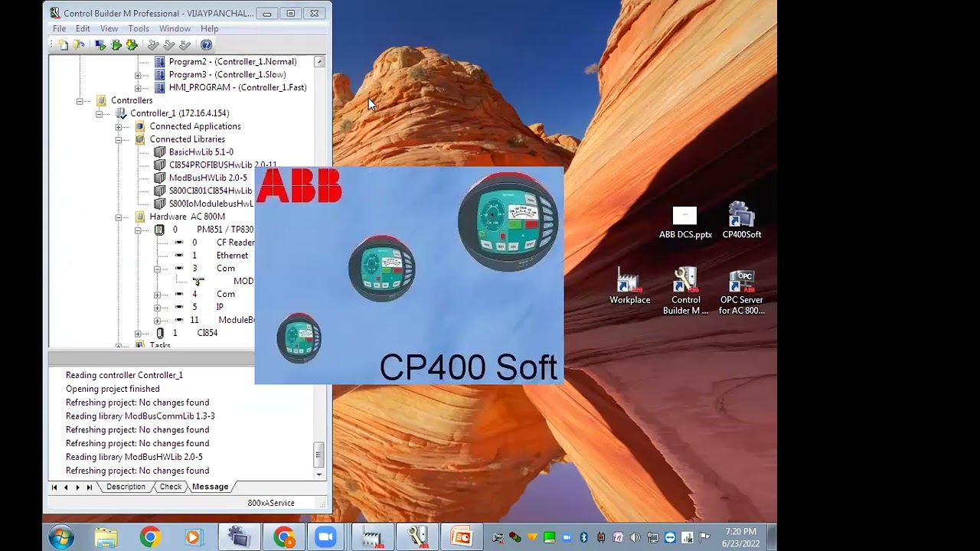This screenshot has height=551, width=980.
Task: Open the File menu
Action: pyautogui.click(x=59, y=28)
